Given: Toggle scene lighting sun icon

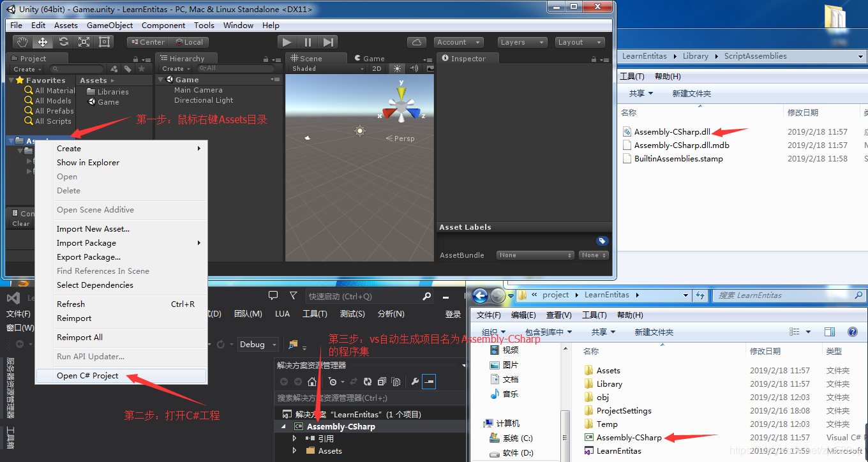Looking at the screenshot, I should pyautogui.click(x=398, y=68).
